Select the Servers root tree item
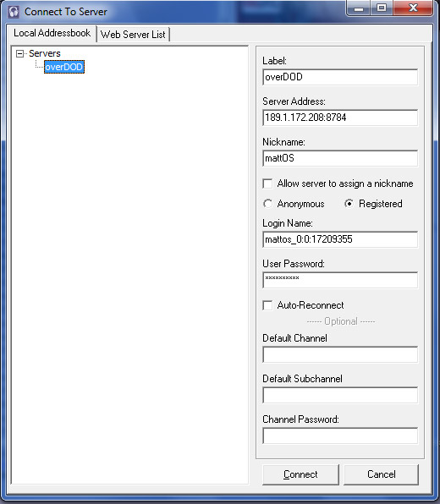 45,53
